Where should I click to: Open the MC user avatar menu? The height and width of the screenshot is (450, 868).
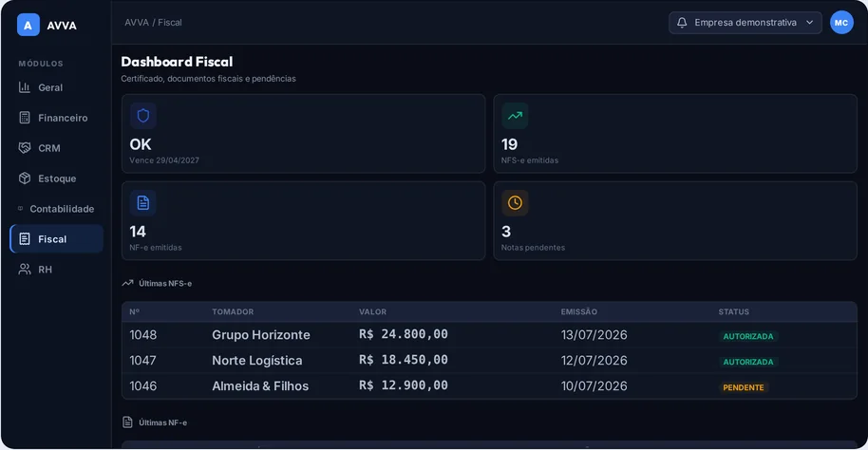coord(841,23)
